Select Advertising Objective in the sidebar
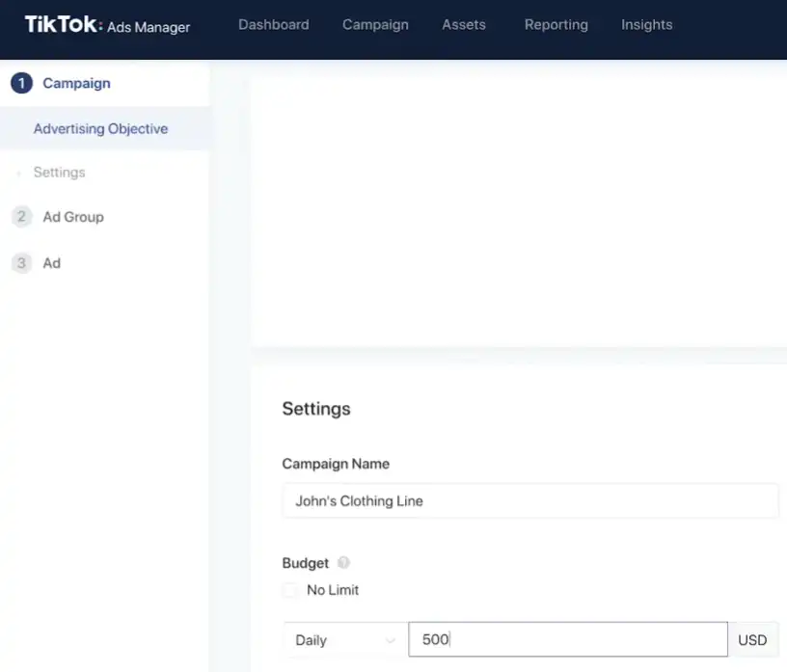 (100, 129)
